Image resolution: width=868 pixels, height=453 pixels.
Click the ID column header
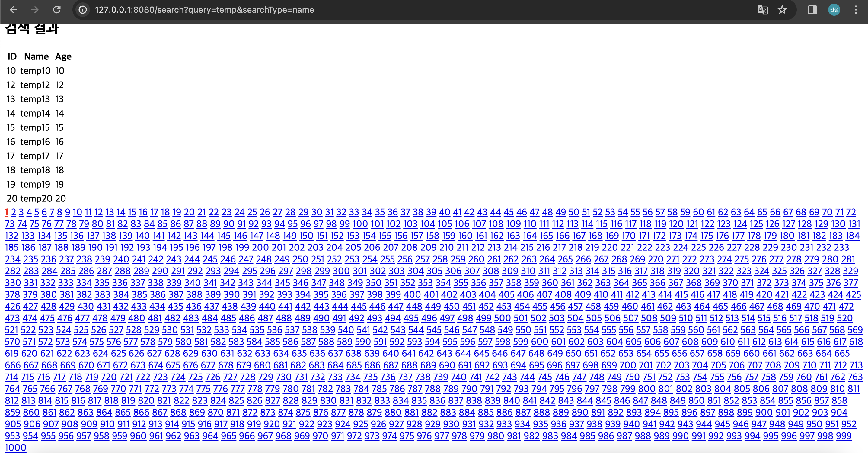[x=12, y=57]
